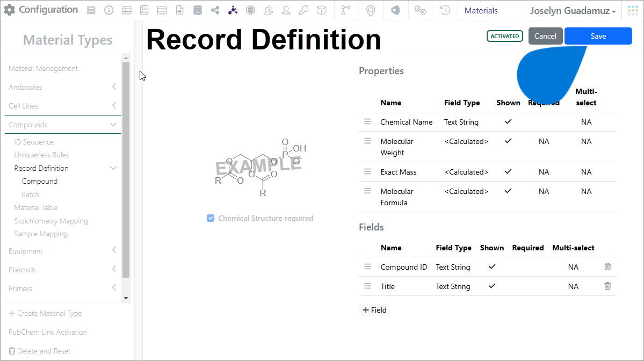Select Material Table item
Viewport: 644px width, 361px height.
pos(36,207)
